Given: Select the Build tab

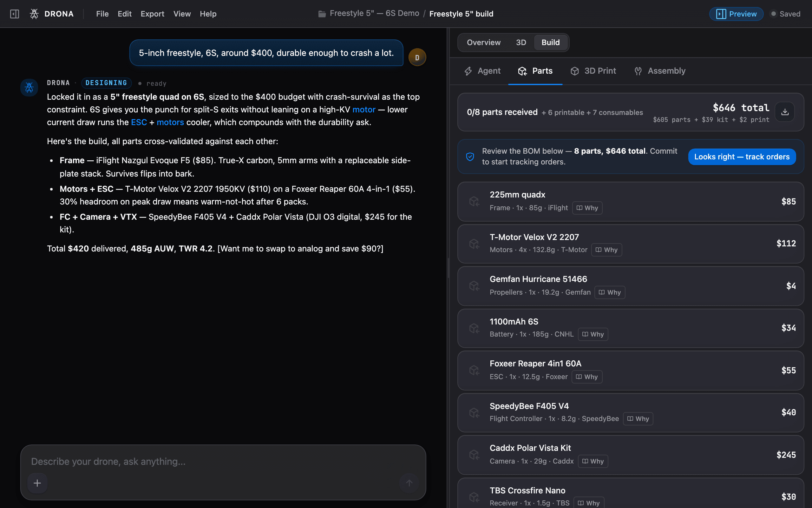Looking at the screenshot, I should [x=550, y=42].
